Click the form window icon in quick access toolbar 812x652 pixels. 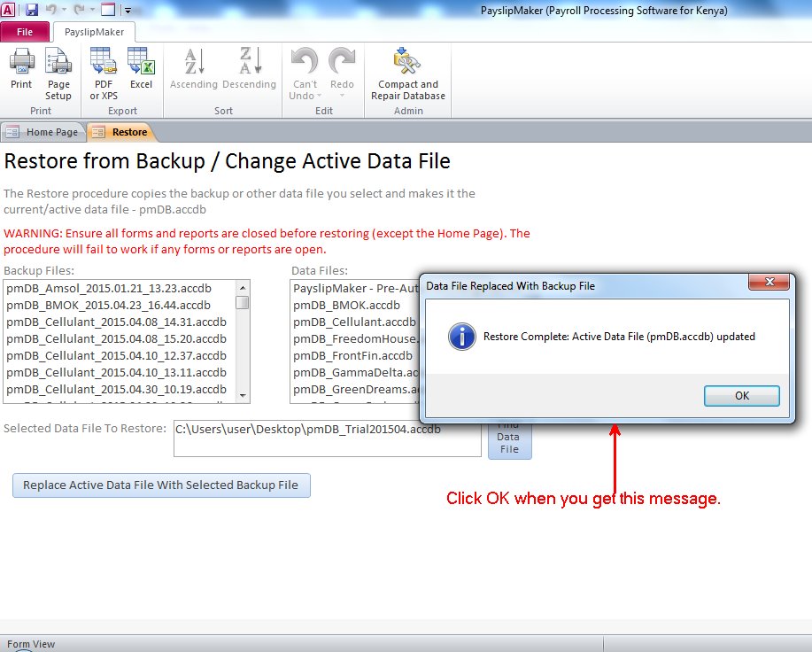tap(108, 10)
